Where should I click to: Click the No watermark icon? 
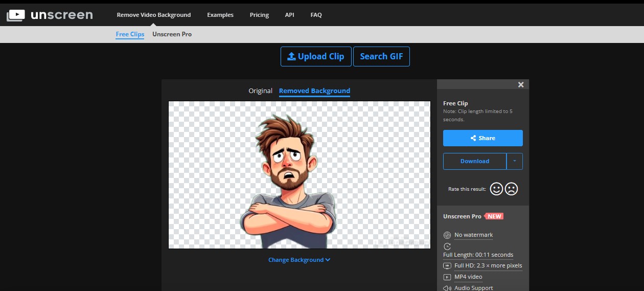pyautogui.click(x=447, y=235)
